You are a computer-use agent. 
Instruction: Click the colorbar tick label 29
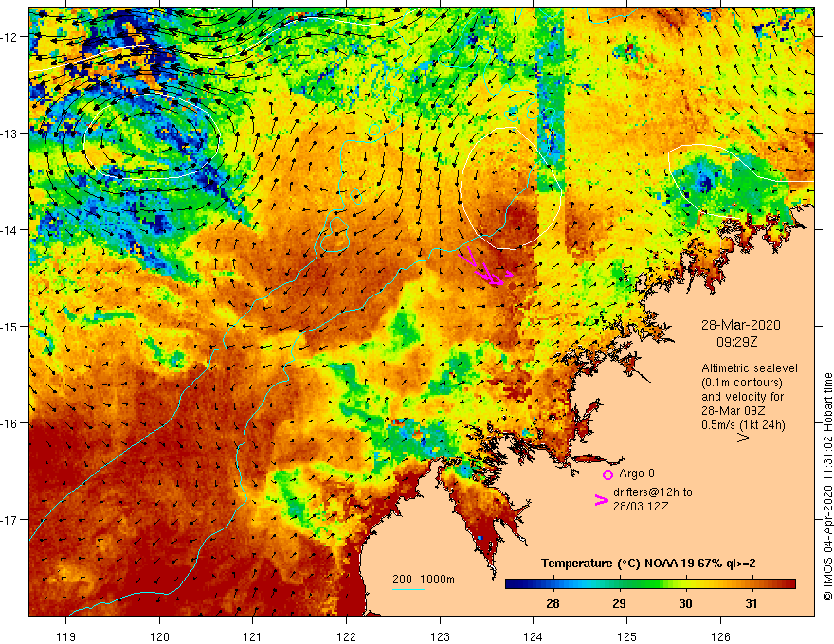pyautogui.click(x=619, y=603)
